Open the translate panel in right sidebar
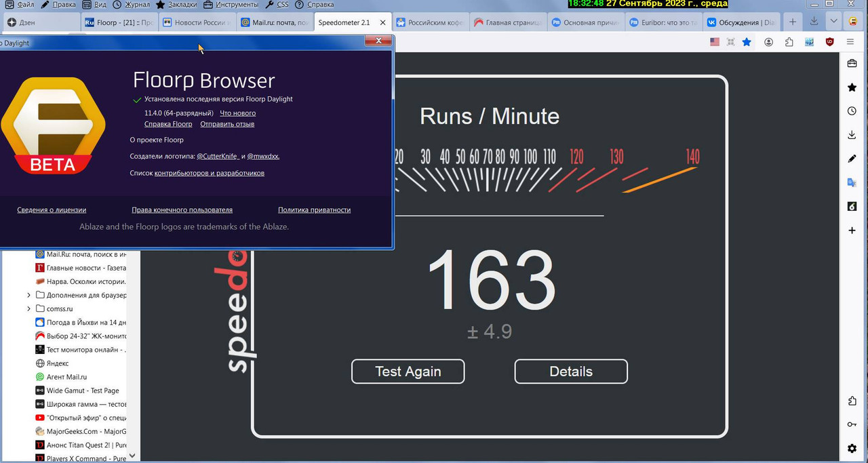 852,182
